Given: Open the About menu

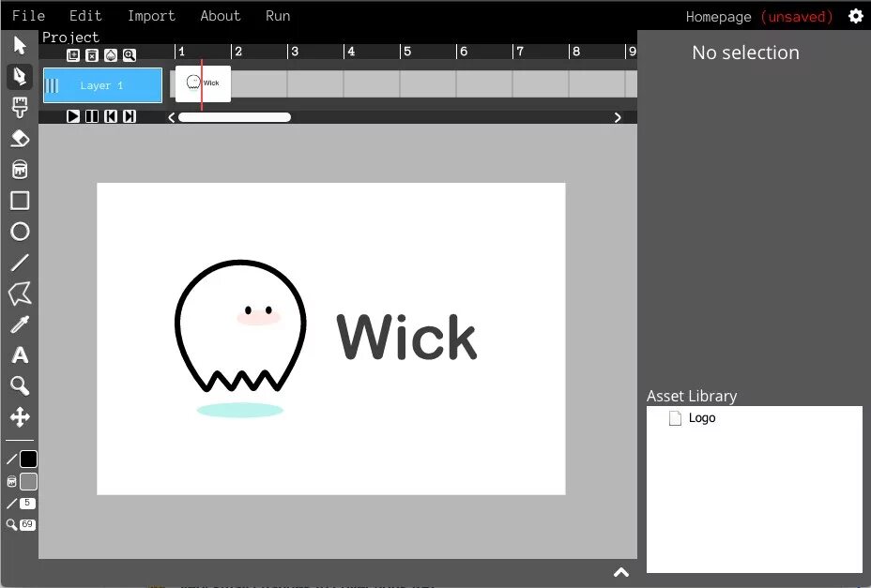Looking at the screenshot, I should point(221,16).
